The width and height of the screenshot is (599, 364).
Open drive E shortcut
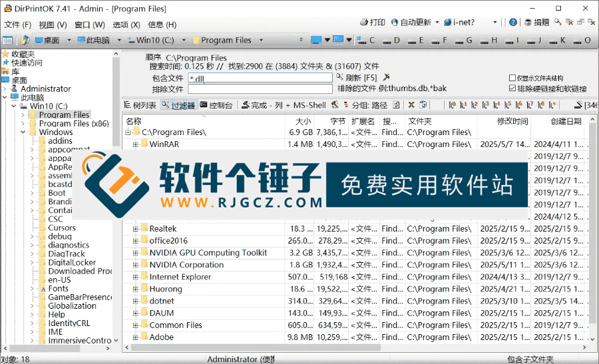coord(415,40)
